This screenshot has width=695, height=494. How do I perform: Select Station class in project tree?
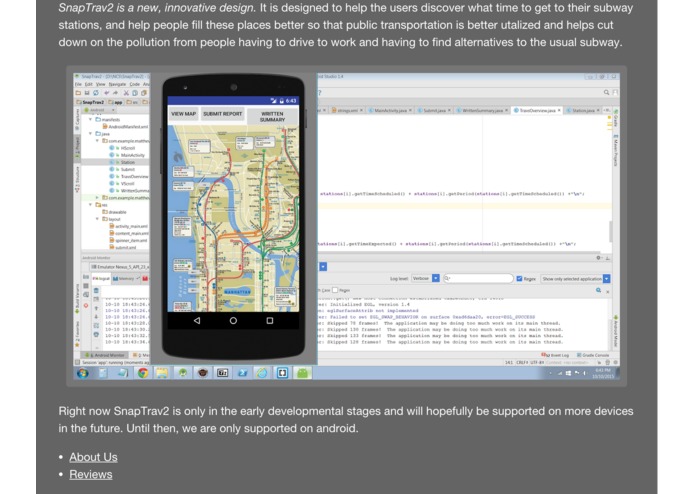(122, 162)
